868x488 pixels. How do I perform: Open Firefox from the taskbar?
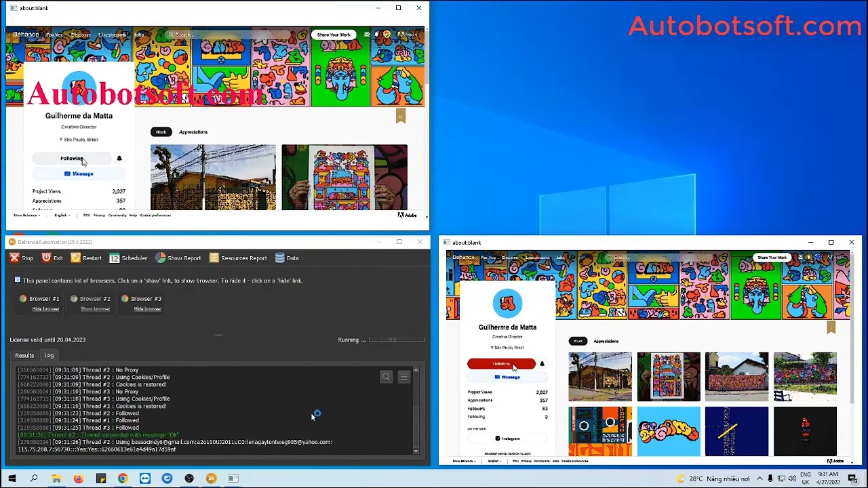(78, 479)
